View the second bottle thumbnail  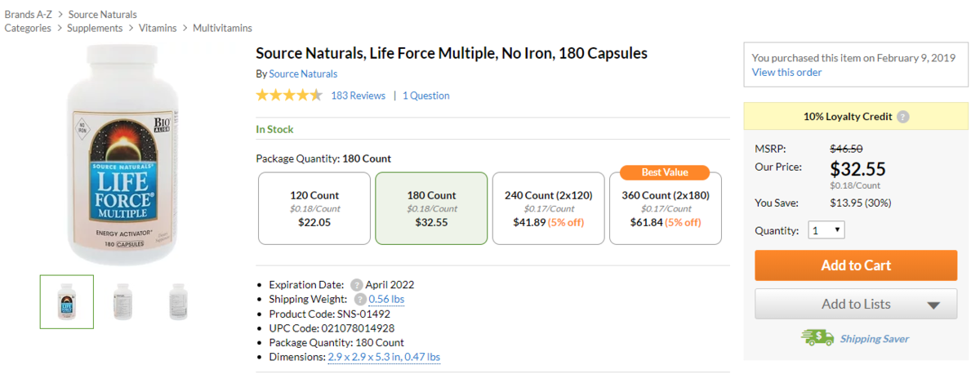(122, 301)
